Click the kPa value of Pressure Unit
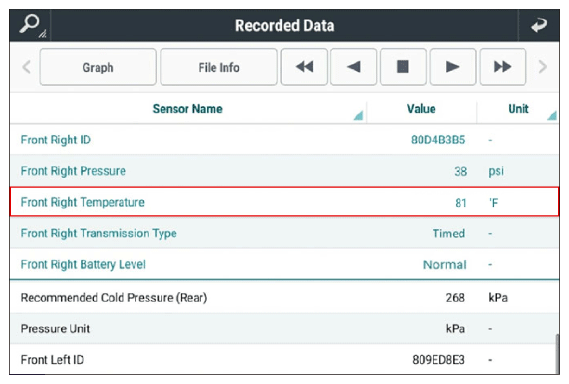 click(455, 329)
